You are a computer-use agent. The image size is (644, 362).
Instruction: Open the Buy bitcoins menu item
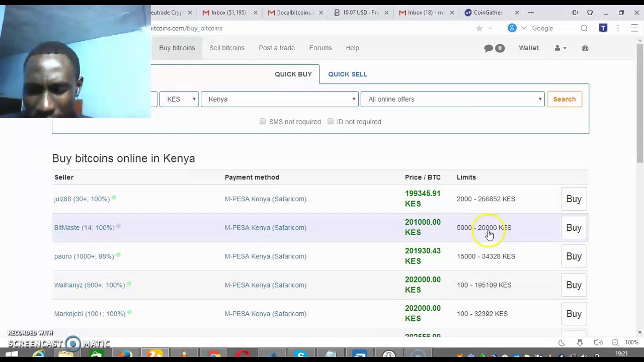tap(177, 48)
